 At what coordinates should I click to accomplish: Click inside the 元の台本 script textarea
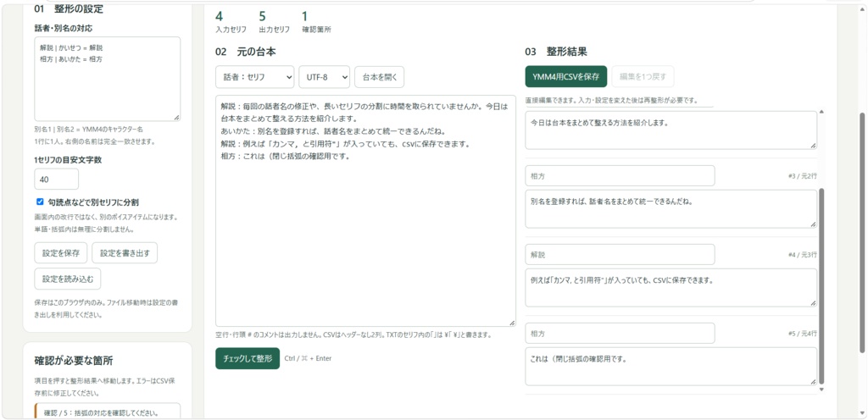365,211
